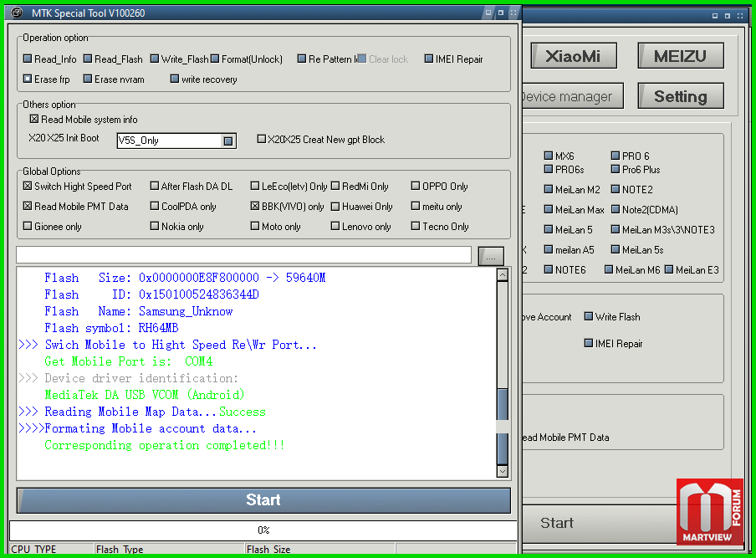This screenshot has height=558, width=756.
Task: Open the Setting button in background window
Action: (x=680, y=96)
